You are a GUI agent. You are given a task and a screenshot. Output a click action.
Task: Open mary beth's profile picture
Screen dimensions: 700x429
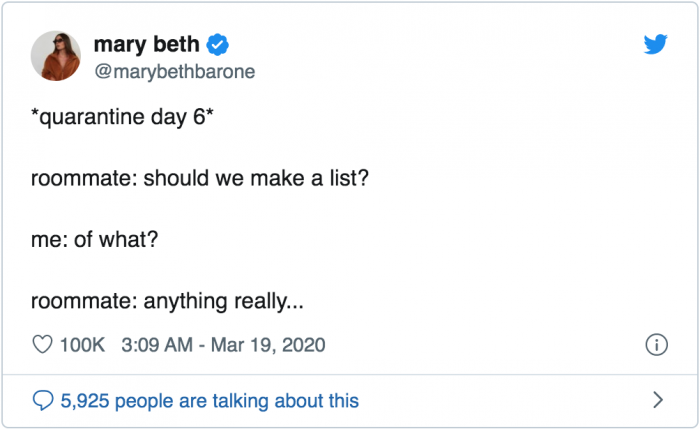tap(56, 56)
